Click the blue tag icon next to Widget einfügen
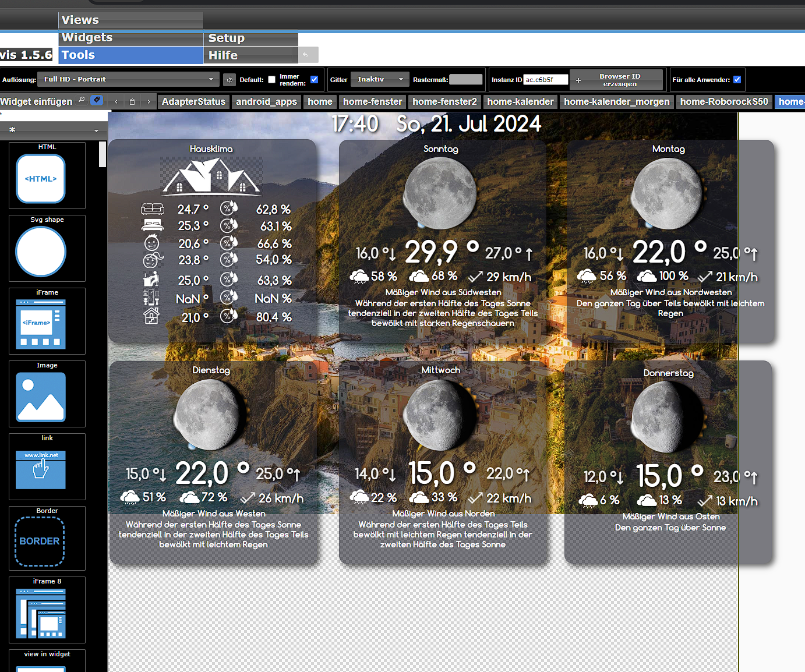Image resolution: width=805 pixels, height=672 pixels. [x=97, y=100]
